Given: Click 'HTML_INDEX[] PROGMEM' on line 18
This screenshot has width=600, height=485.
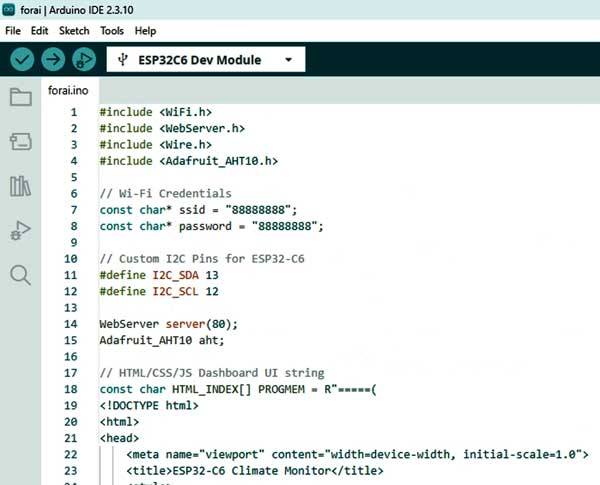Looking at the screenshot, I should pos(238,389).
